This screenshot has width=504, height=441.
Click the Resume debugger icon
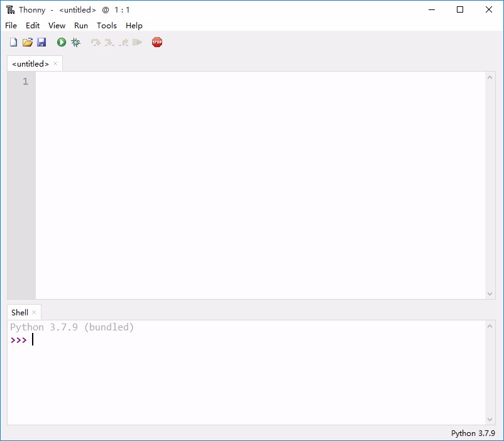(137, 42)
